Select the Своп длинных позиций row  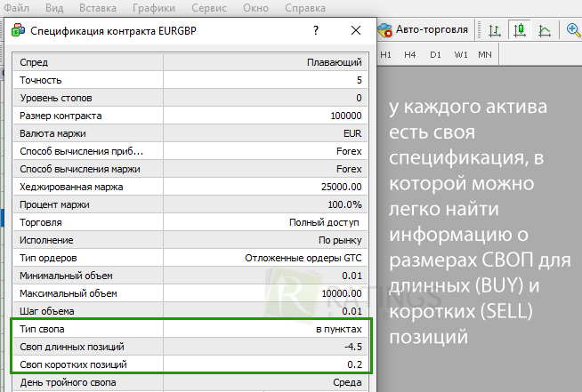point(190,347)
